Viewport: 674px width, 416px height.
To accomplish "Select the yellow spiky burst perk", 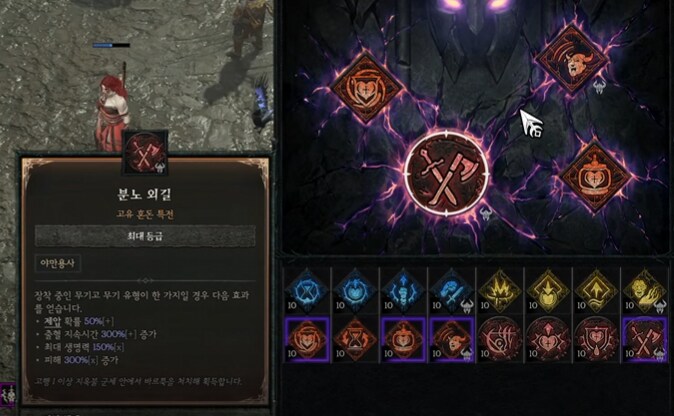I will click(500, 292).
